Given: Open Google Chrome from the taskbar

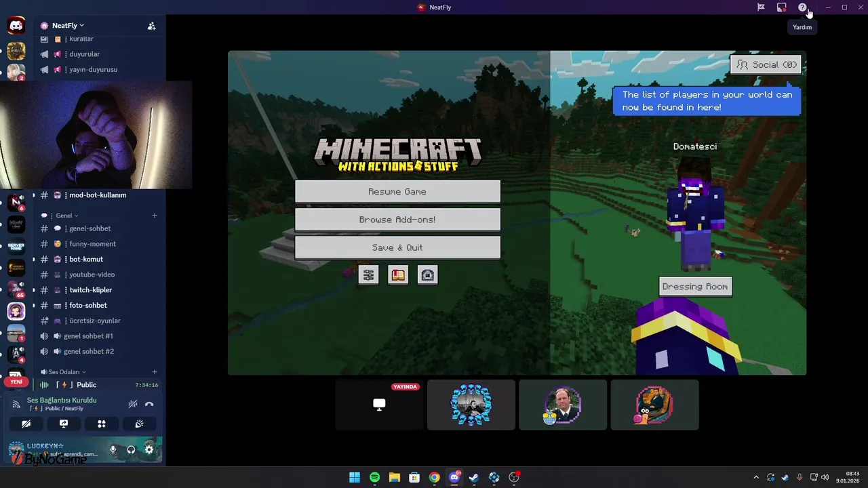Looking at the screenshot, I should point(434,478).
